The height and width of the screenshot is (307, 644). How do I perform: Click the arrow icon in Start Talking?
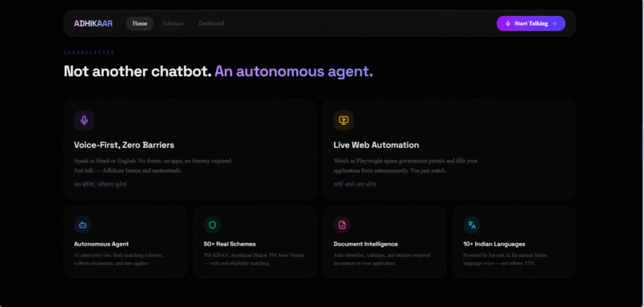[554, 23]
